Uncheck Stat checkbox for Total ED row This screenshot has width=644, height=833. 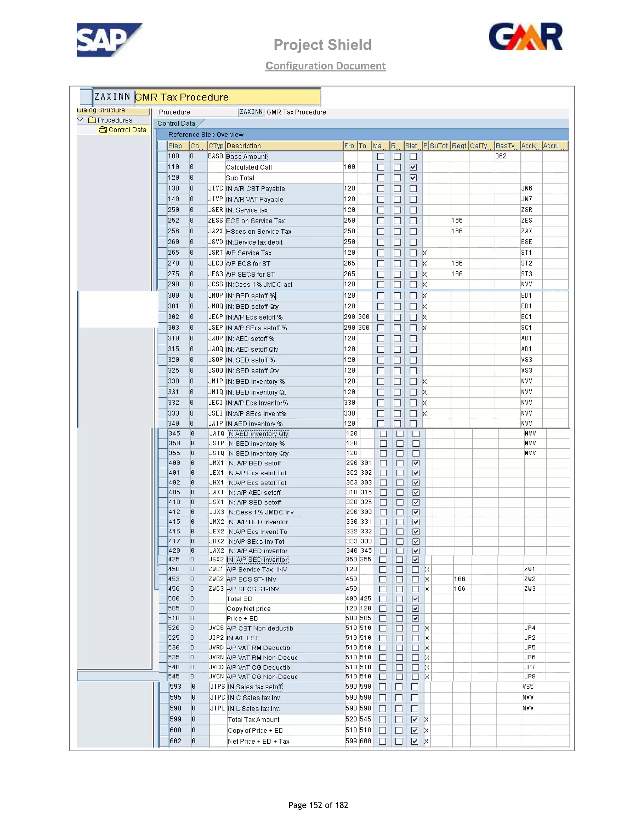point(415,599)
